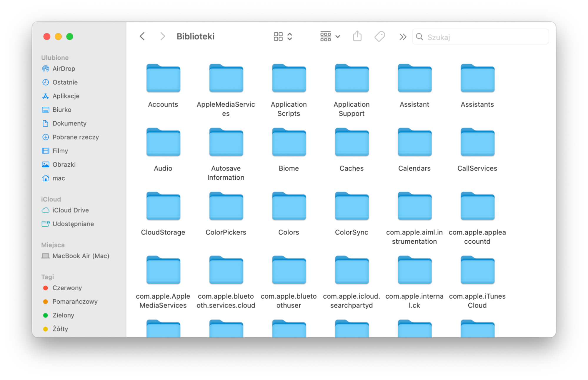Select the ColorSync folder icon
This screenshot has width=588, height=380.
click(352, 206)
